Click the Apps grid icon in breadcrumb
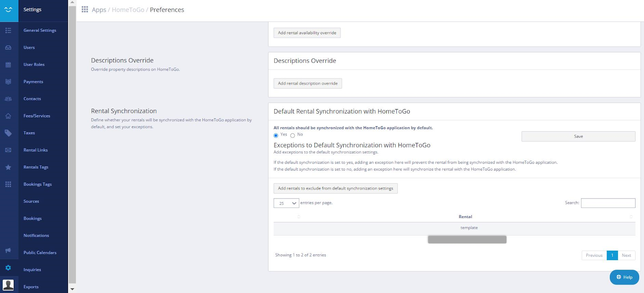The height and width of the screenshot is (293, 644). pyautogui.click(x=85, y=10)
